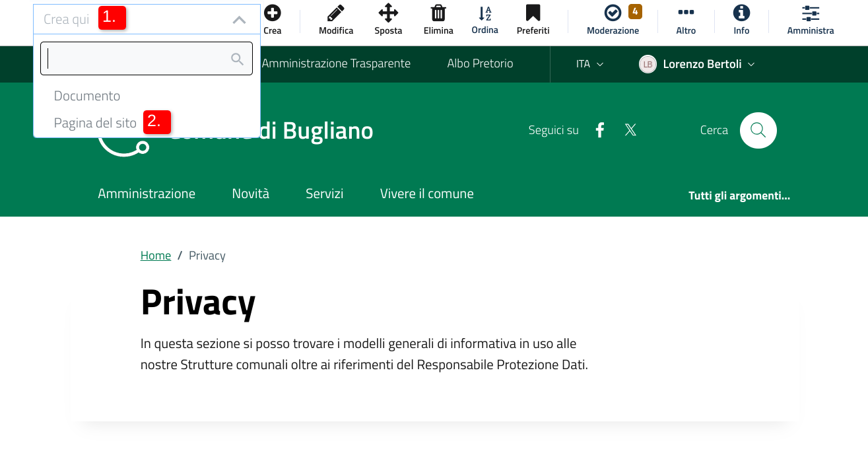Open the Ordina sort tool
868x459 pixels.
pyautogui.click(x=484, y=13)
